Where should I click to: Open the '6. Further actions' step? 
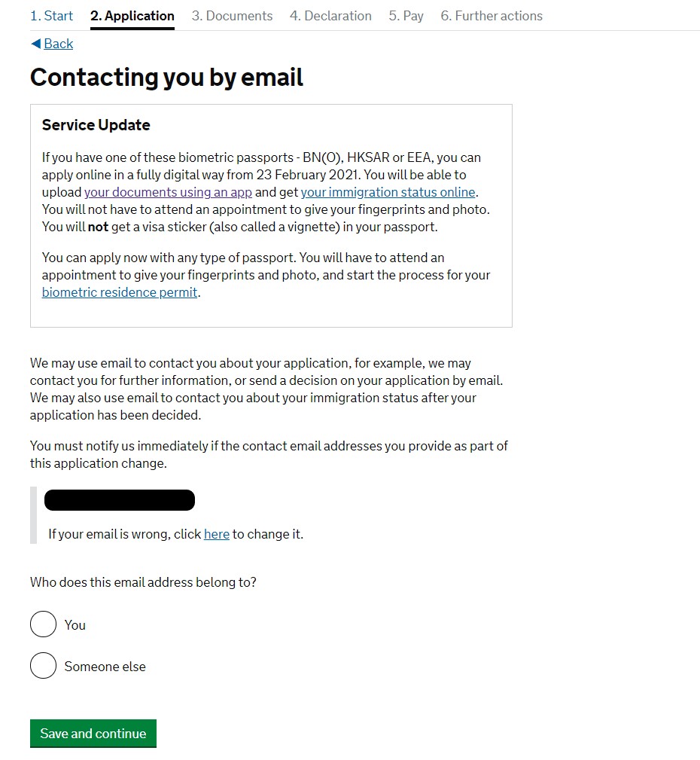click(492, 16)
